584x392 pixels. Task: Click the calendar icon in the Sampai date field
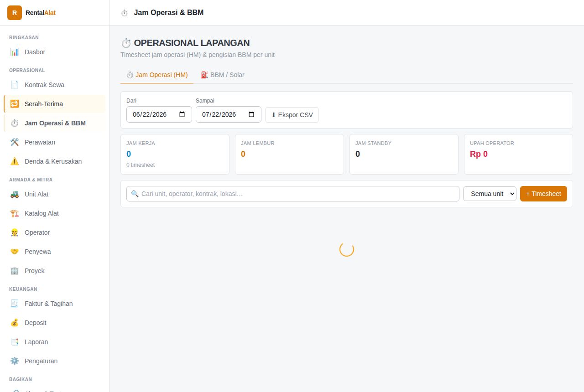pos(251,114)
